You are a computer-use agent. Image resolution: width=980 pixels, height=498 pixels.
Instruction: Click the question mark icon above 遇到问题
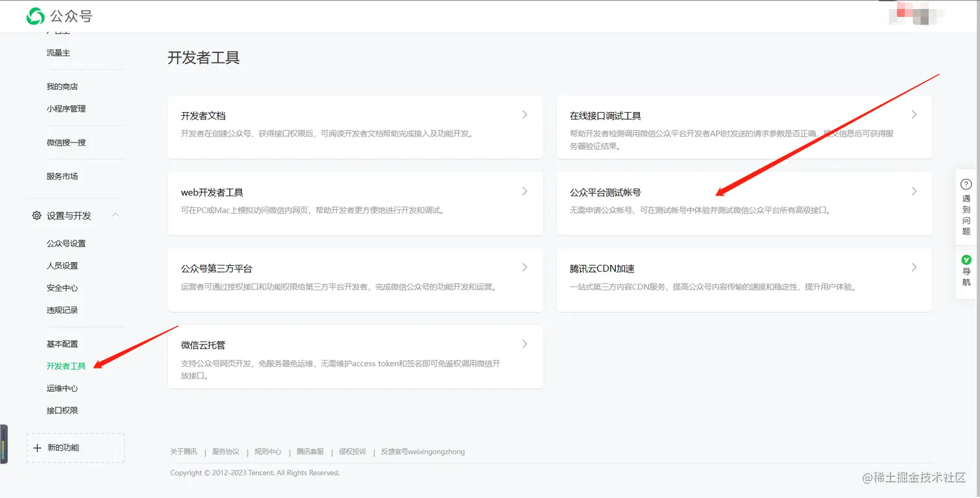(966, 185)
